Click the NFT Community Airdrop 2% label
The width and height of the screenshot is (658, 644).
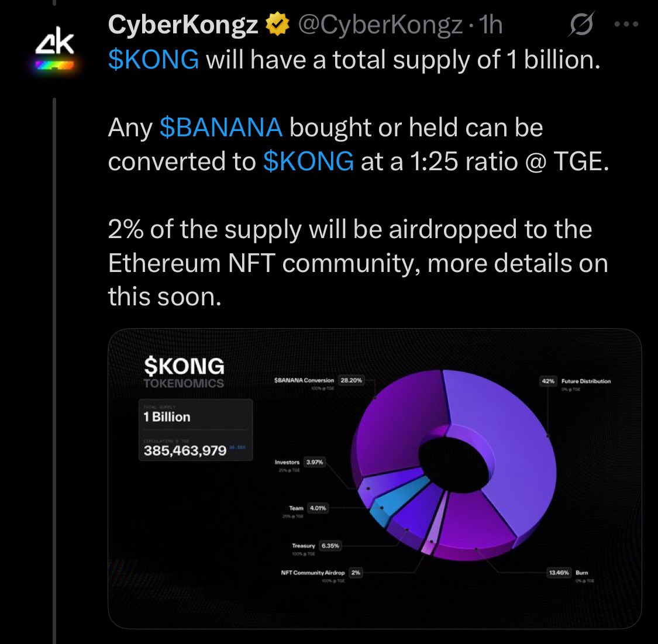[x=321, y=573]
